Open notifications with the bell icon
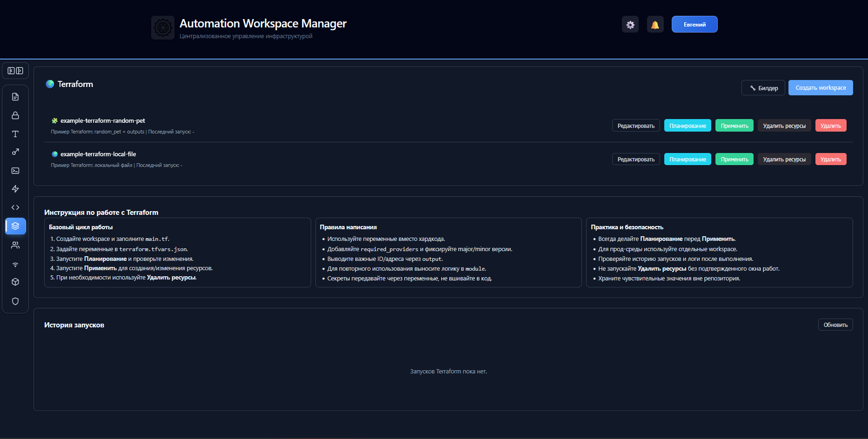Viewport: 868px width, 439px height. tap(655, 25)
